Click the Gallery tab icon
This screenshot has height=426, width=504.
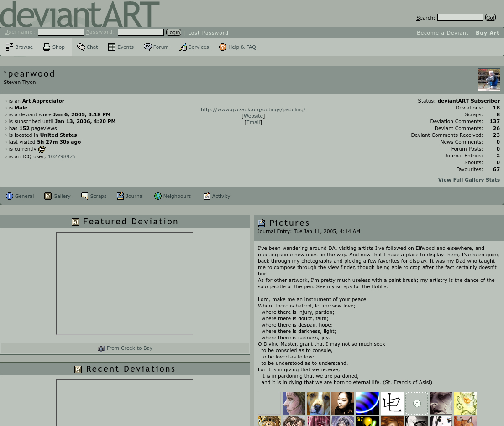point(48,196)
